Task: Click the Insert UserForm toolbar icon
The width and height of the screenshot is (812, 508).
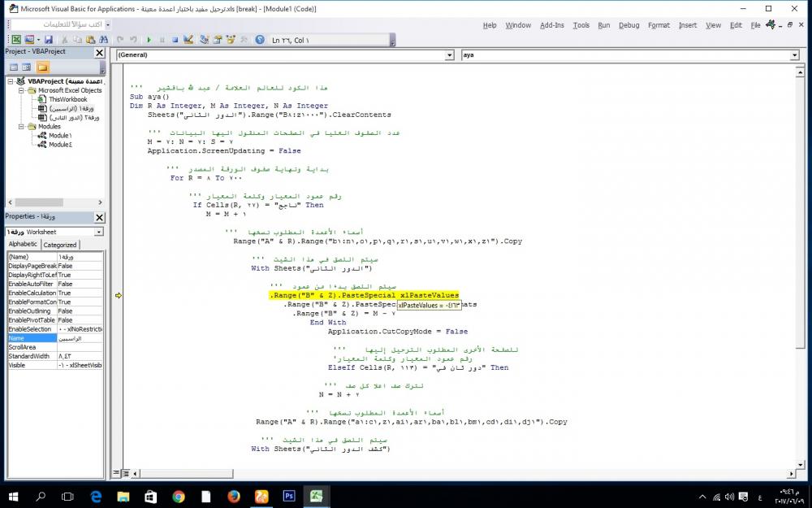Action: pyautogui.click(x=29, y=40)
